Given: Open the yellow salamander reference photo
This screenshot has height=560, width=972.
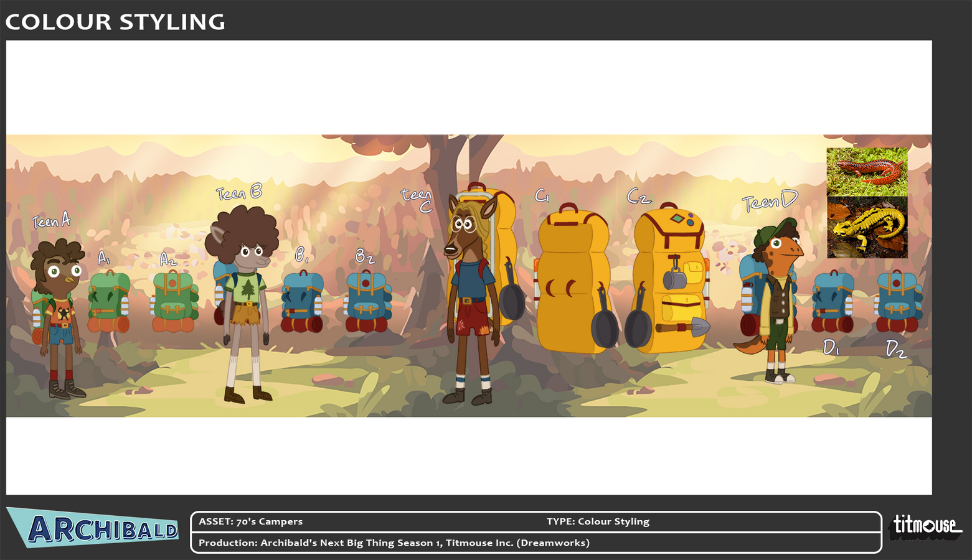Looking at the screenshot, I should tap(867, 227).
